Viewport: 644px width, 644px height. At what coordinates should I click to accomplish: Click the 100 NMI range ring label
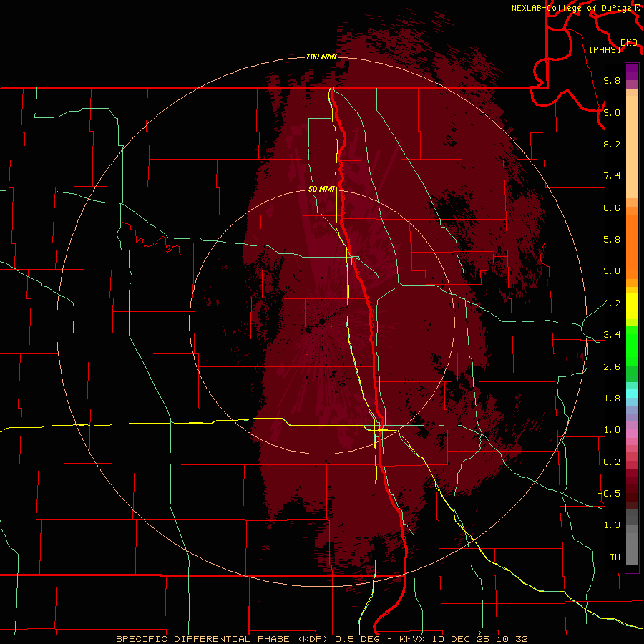321,57
